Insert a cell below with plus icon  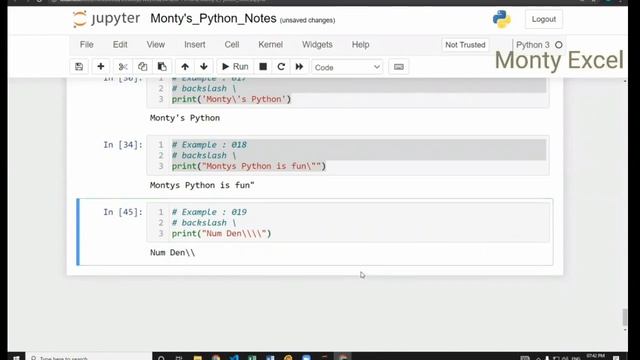(100, 67)
